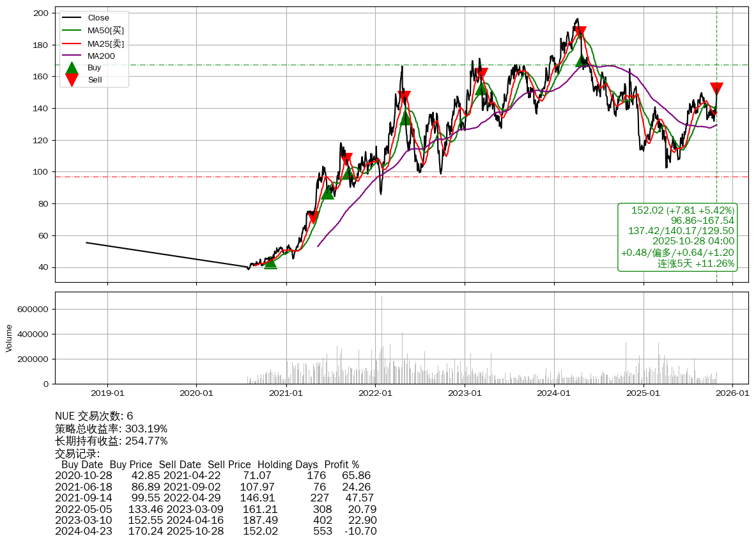This screenshot has height=543, width=756.
Task: Click the final red Sell marker at far right
Action: (716, 89)
